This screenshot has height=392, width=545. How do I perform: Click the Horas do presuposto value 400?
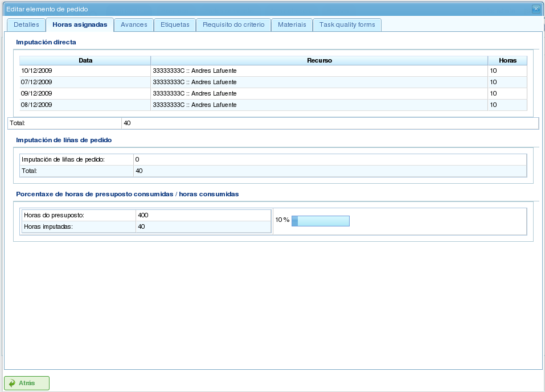[x=144, y=215]
